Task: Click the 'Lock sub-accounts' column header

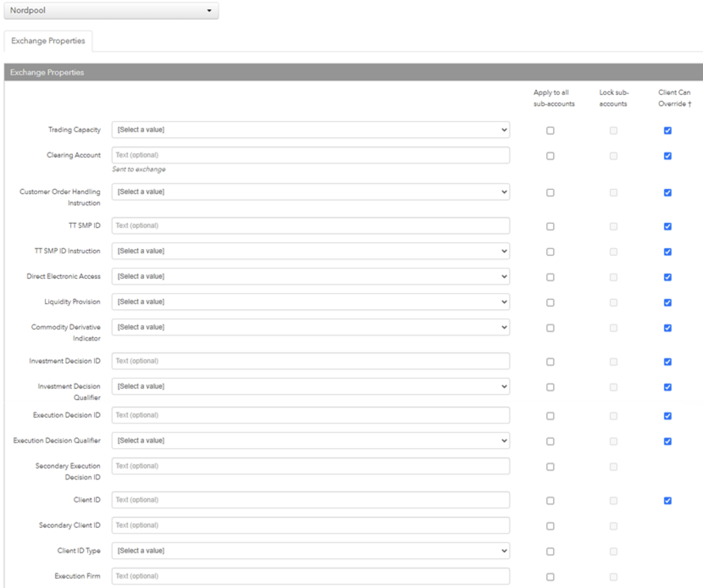Action: pos(614,98)
